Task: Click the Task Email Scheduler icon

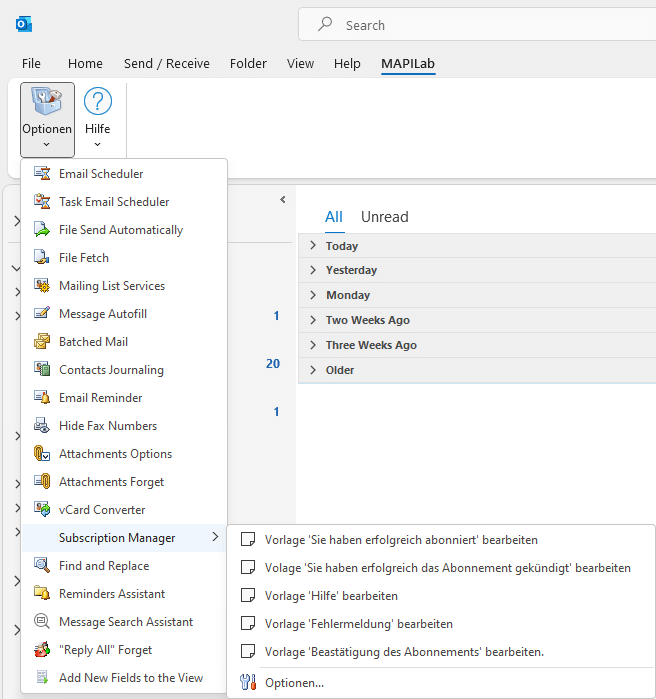Action: click(42, 201)
